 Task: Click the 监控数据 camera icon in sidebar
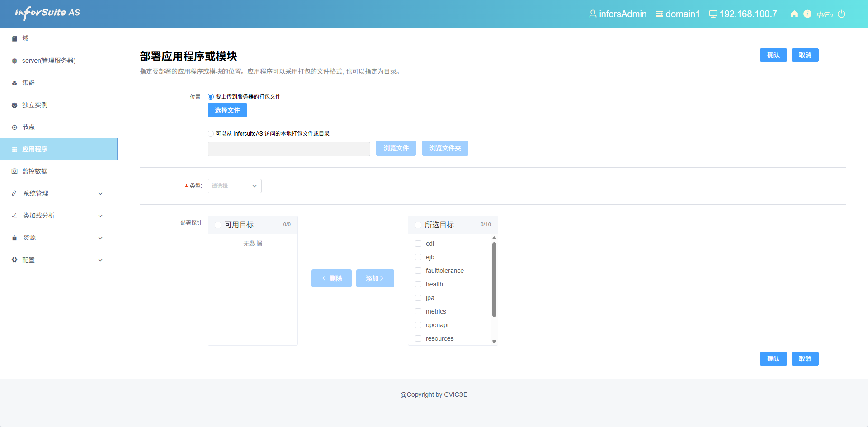click(x=14, y=171)
